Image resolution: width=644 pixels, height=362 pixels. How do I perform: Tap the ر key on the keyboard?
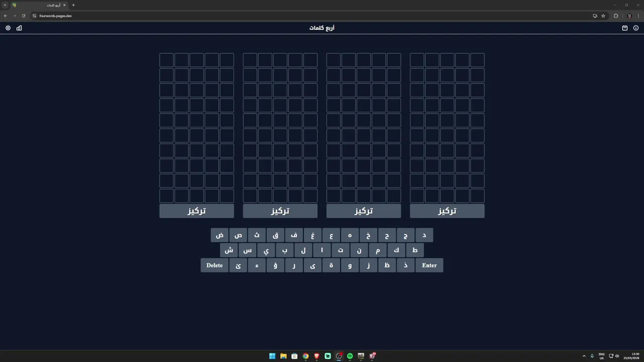coord(294,265)
